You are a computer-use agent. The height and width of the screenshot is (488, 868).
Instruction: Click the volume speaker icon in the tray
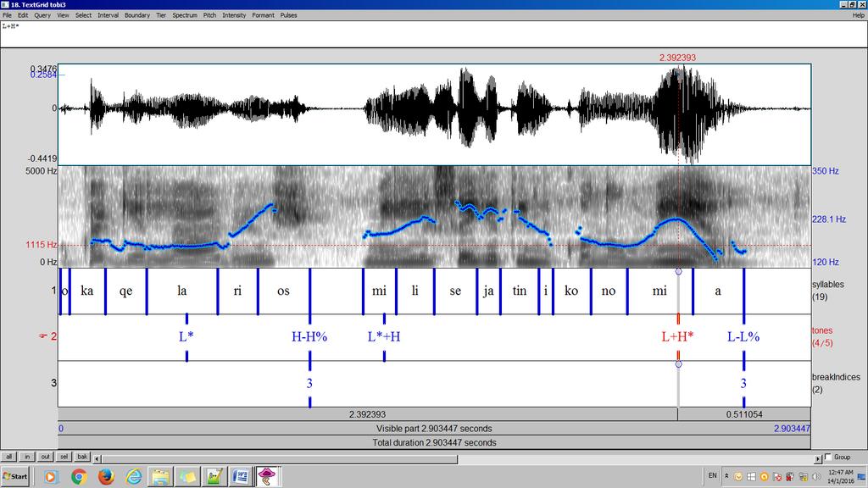[816, 476]
